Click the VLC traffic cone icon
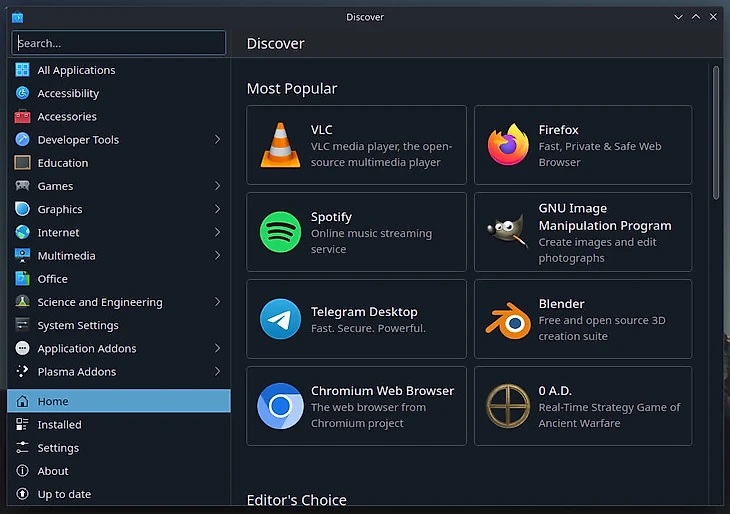 280,145
